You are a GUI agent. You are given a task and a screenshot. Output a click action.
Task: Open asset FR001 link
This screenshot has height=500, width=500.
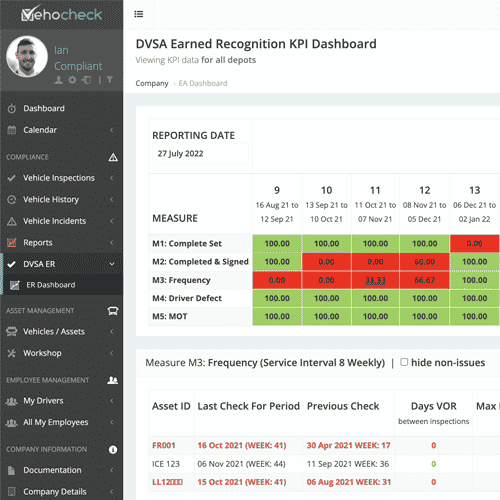164,445
